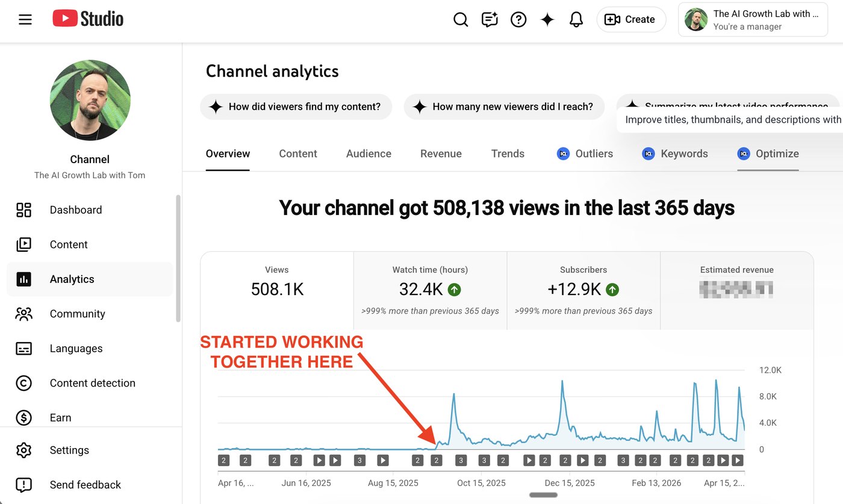Open the hamburger navigation menu

25,19
